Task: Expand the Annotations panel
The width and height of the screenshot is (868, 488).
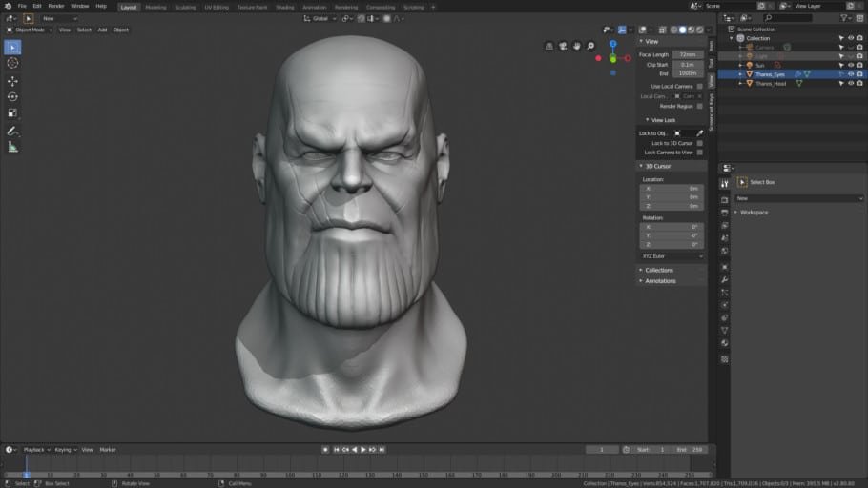Action: (x=660, y=281)
